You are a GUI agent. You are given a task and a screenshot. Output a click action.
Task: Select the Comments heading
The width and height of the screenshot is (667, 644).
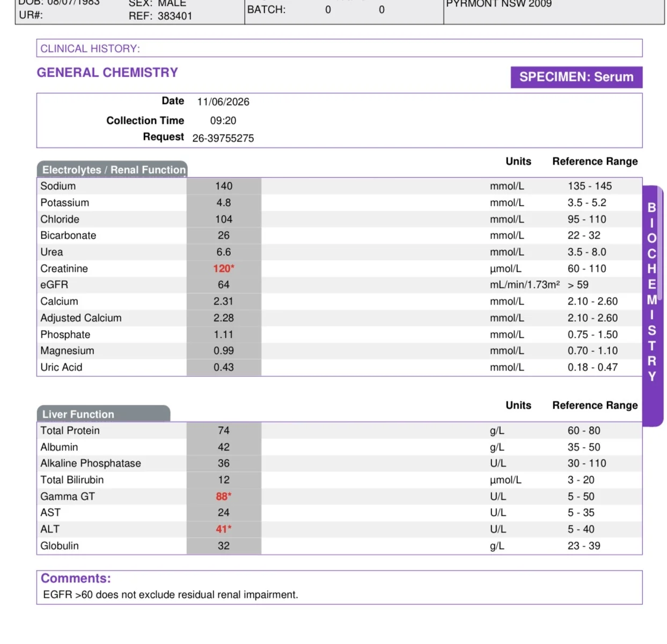[76, 578]
